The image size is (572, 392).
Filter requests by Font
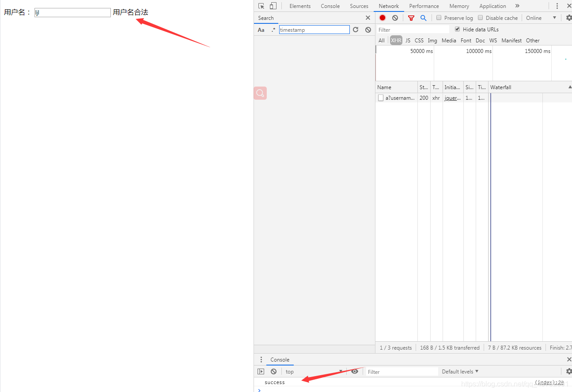[x=466, y=40]
